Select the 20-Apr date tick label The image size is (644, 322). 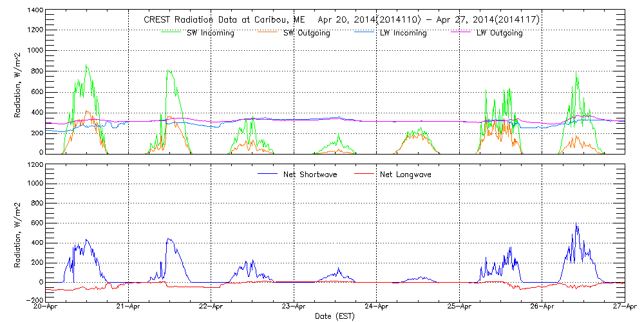(x=46, y=308)
